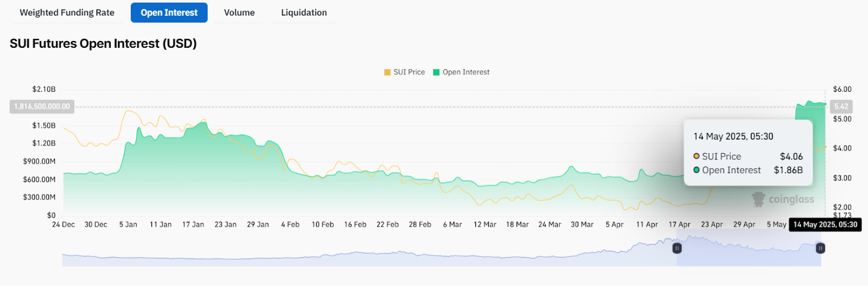Select the Open Interest tab
The width and height of the screenshot is (868, 286).
[x=169, y=12]
